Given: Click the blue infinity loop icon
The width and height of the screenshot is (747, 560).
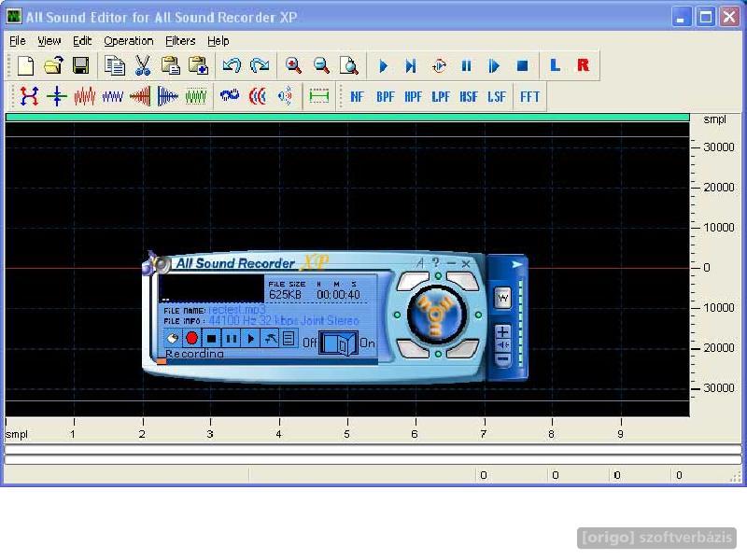Looking at the screenshot, I should tap(230, 96).
